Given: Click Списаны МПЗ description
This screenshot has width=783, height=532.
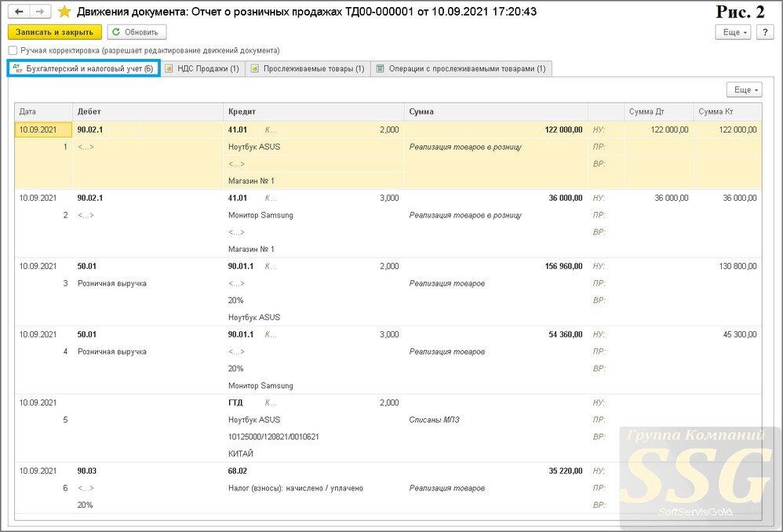Looking at the screenshot, I should pos(434,420).
